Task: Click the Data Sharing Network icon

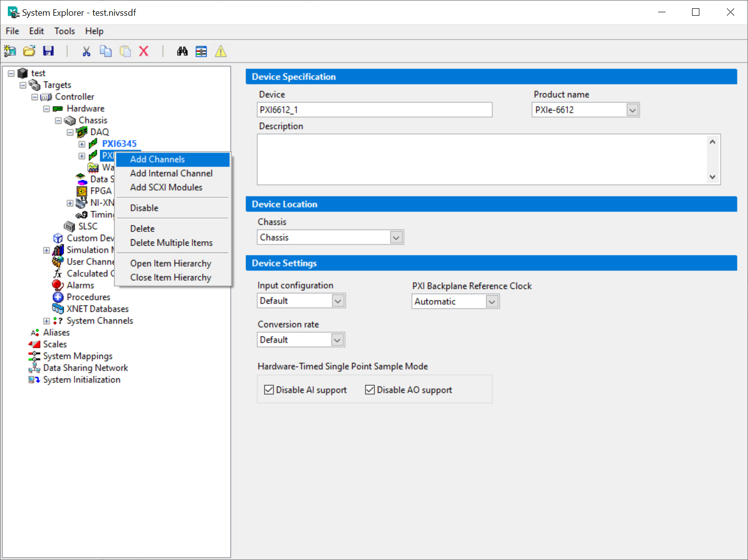Action: 34,368
